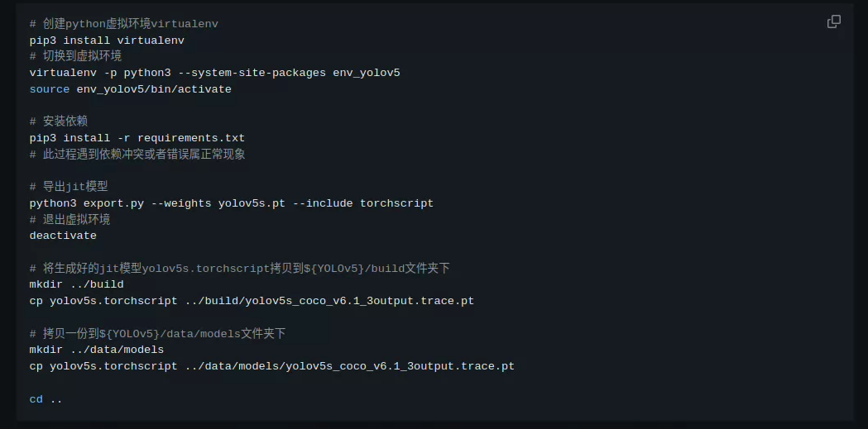Click 'pip3 install -r requirements.txt' line
The width and height of the screenshot is (868, 429).
(x=137, y=138)
